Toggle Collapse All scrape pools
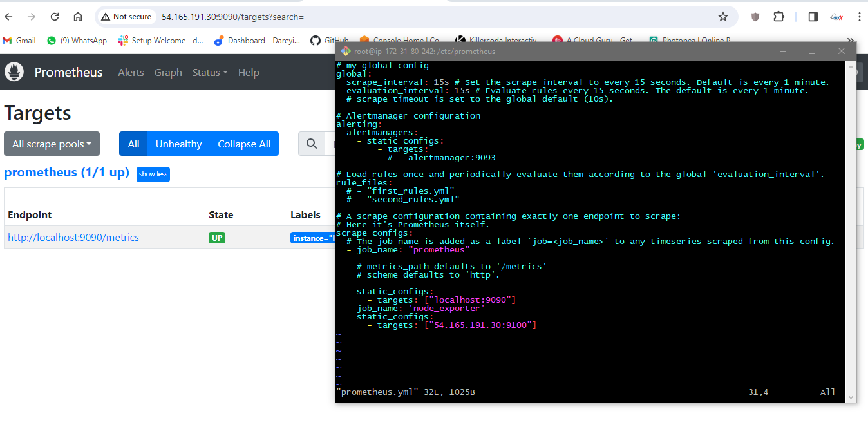The height and width of the screenshot is (447, 868). tap(244, 144)
